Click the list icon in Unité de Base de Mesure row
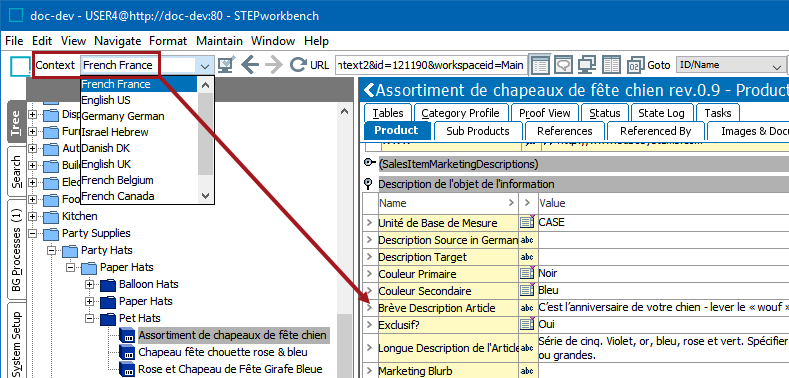Viewport: 789px width, 378px height. (526, 222)
